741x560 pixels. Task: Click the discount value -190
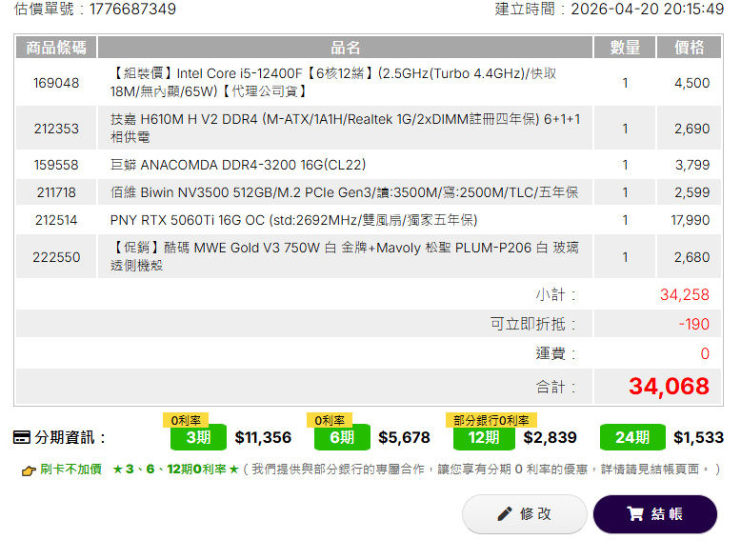(694, 324)
